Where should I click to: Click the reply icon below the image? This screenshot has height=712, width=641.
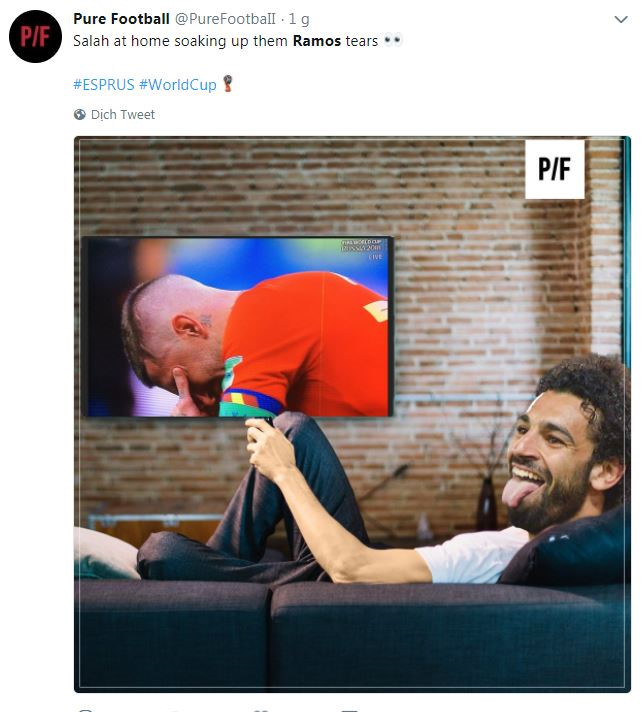[85, 710]
